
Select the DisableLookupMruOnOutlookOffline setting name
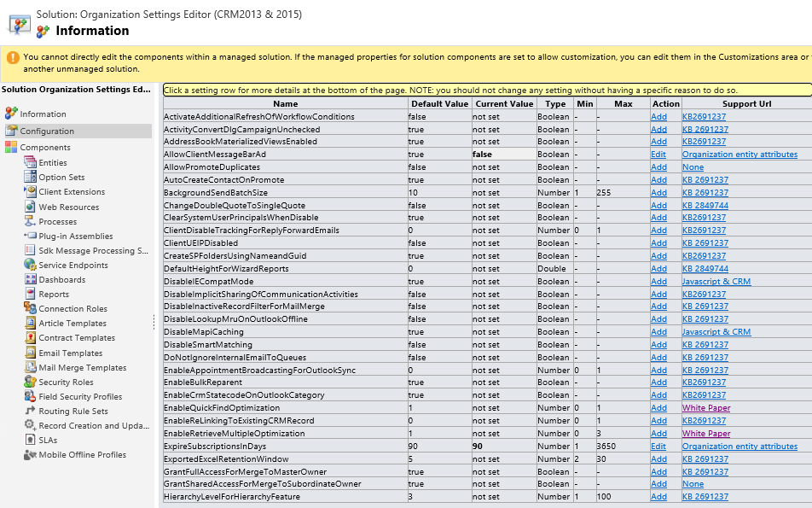[235, 318]
